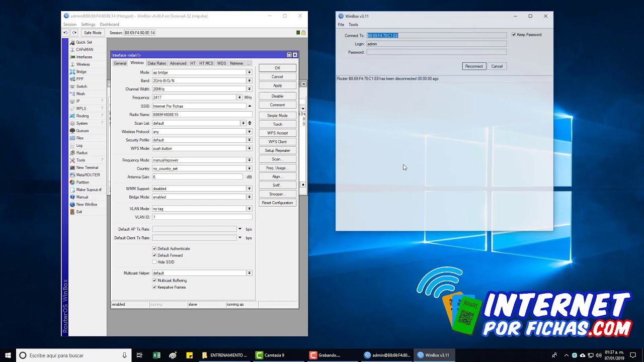644x362 pixels.
Task: Open the Bridge sidebar item
Action: 81,72
